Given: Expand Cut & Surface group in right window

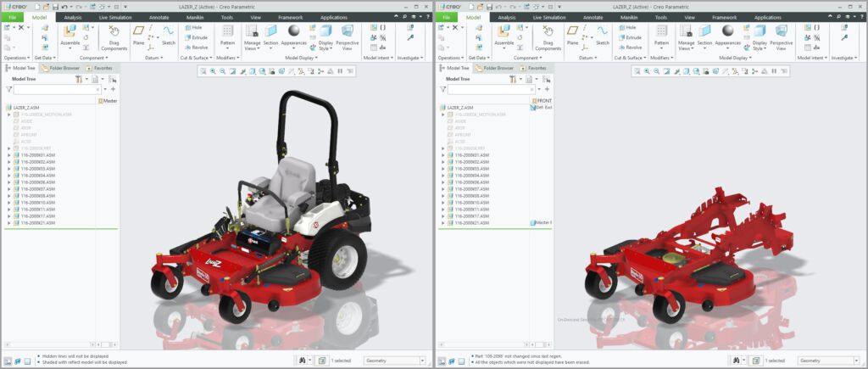Looking at the screenshot, I should coord(630,58).
